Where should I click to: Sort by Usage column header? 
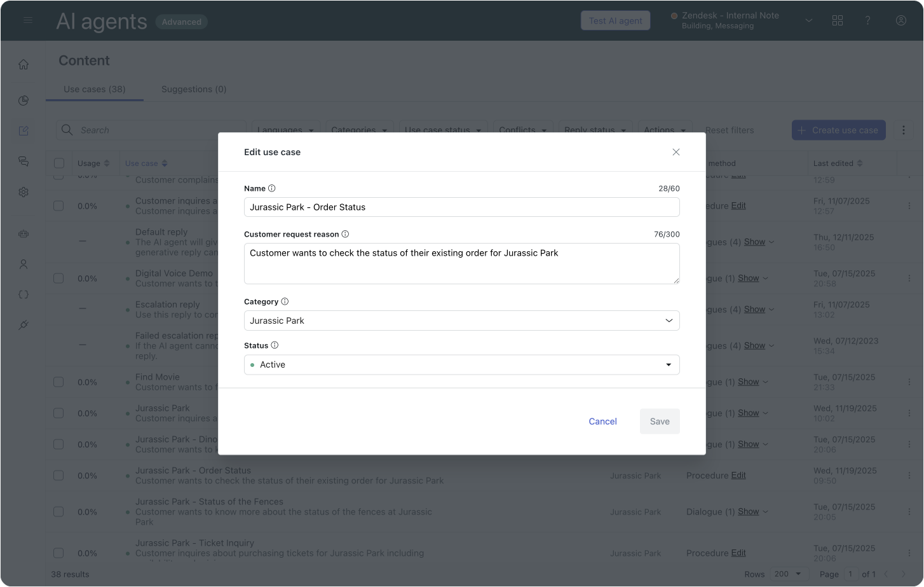(93, 163)
